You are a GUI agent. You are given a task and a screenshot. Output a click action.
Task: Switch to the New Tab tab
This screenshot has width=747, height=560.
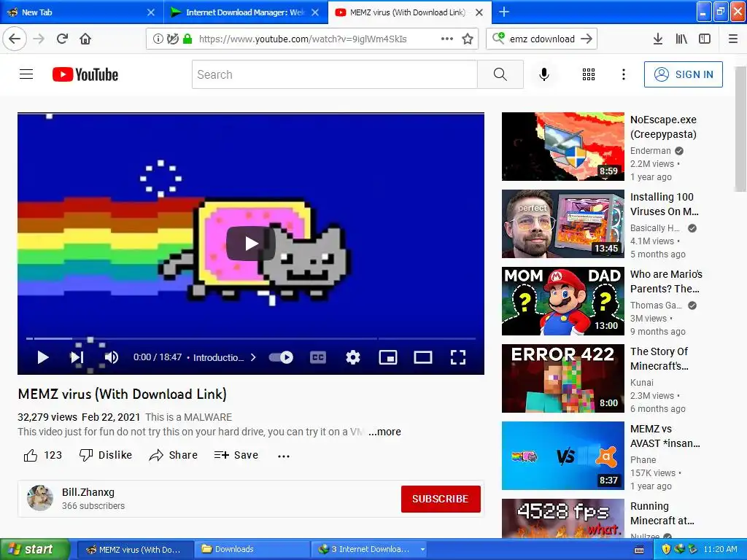(x=82, y=12)
